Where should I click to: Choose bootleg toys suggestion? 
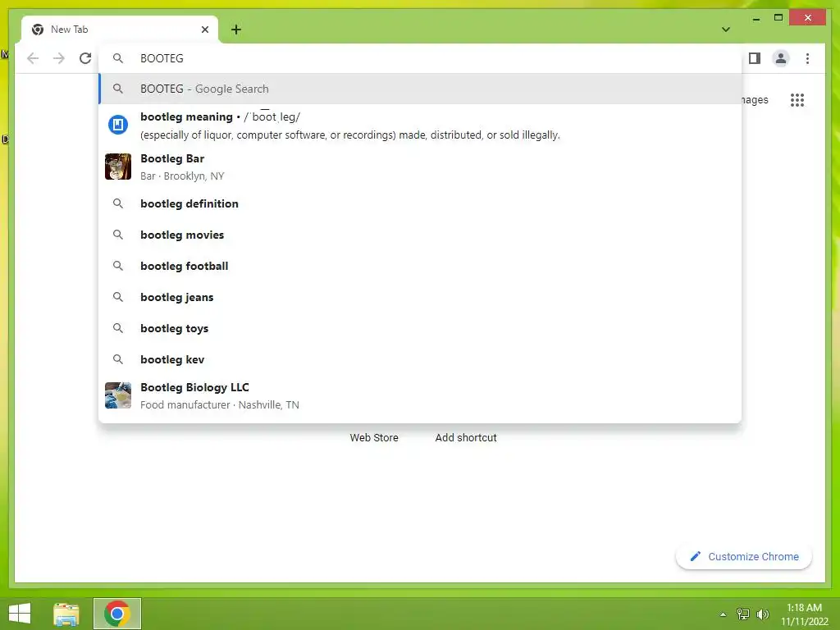click(420, 328)
